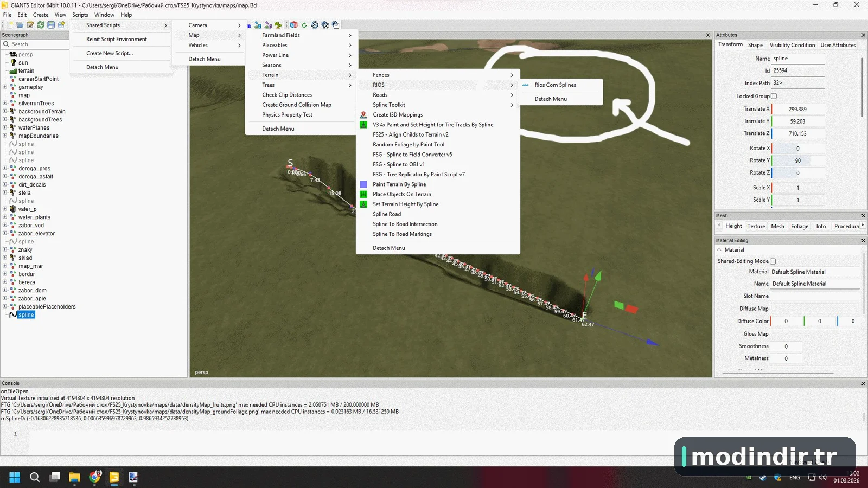
Task: Expand the doroga_pros tree node
Action: 5,168
